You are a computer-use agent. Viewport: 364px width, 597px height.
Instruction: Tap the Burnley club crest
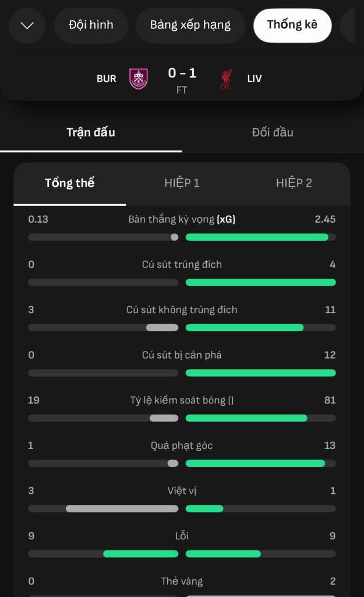click(139, 79)
